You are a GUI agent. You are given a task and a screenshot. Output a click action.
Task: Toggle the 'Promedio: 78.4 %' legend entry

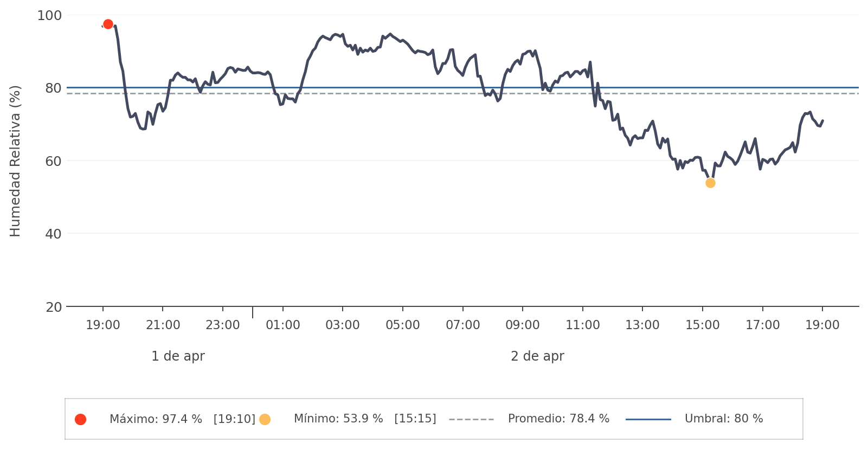[558, 419]
